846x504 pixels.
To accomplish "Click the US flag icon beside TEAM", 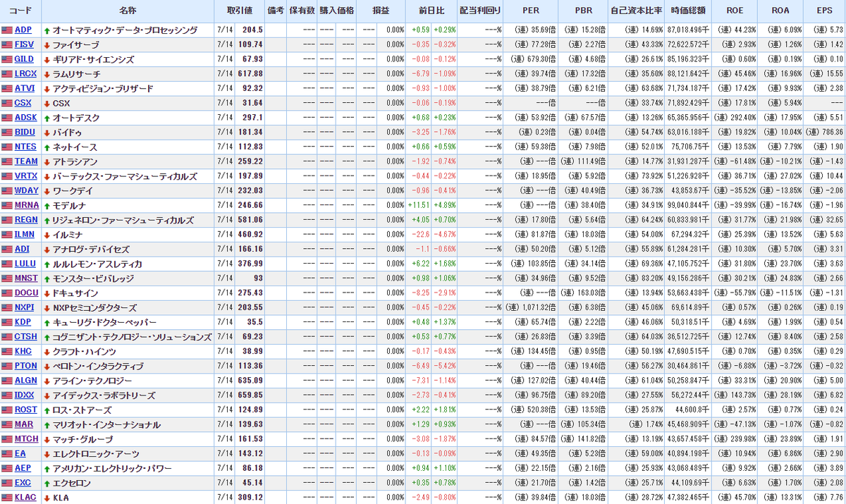I will tap(7, 162).
